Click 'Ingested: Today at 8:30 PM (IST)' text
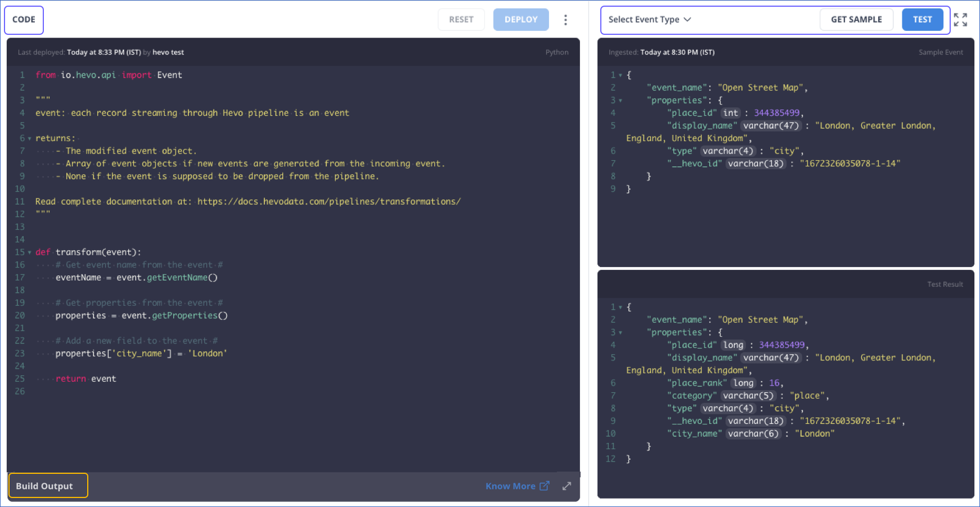 pos(662,52)
